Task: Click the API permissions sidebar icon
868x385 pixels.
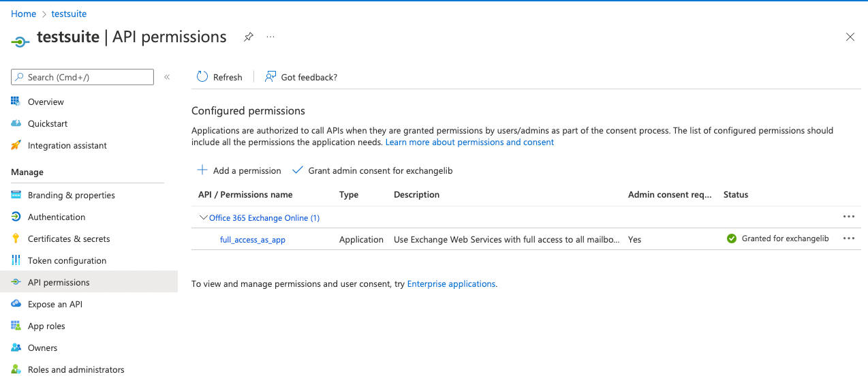Action: tap(16, 282)
